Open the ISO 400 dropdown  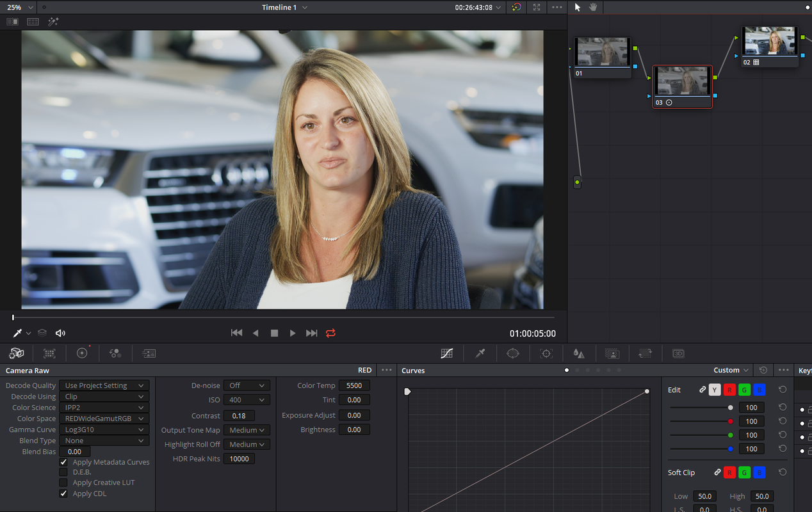[247, 400]
